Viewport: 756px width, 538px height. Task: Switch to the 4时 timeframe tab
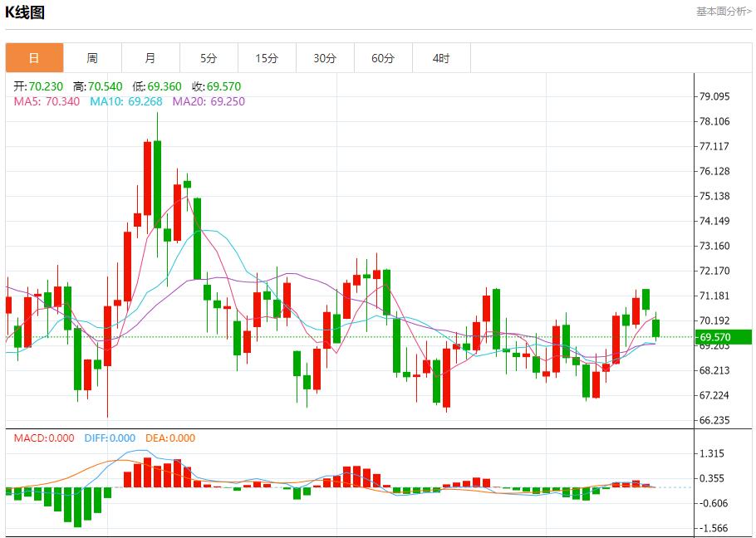coord(441,58)
